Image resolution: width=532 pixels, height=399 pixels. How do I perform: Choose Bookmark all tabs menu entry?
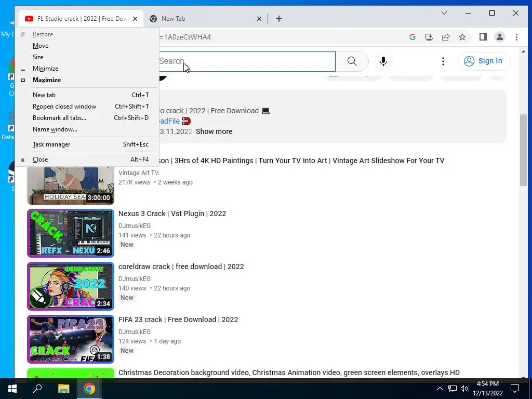[x=87, y=118]
